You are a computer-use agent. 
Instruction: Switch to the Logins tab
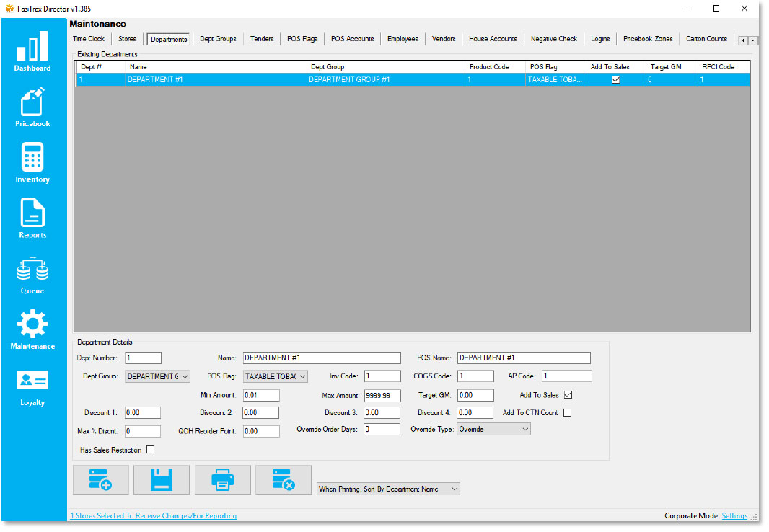point(601,39)
